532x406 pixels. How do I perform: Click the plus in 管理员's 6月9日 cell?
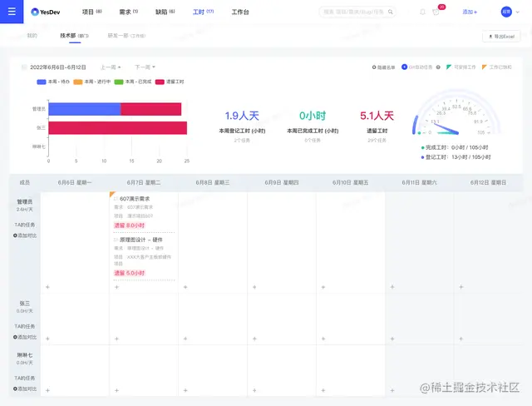(254, 287)
